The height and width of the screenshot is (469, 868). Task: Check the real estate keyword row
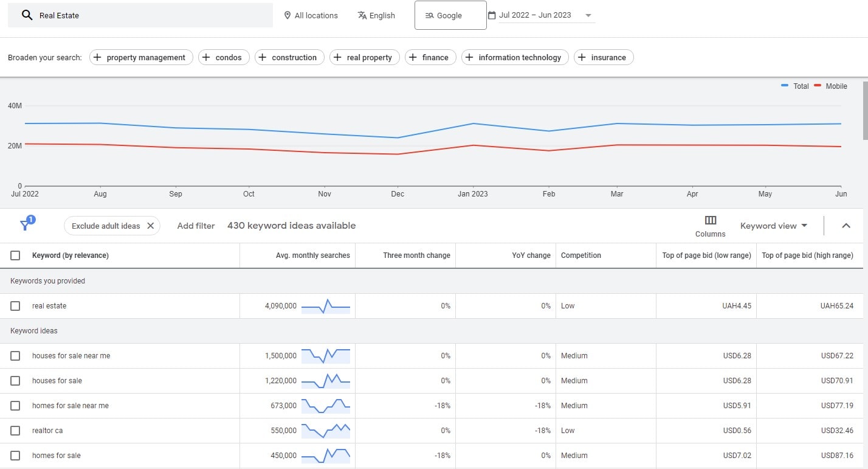[15, 306]
